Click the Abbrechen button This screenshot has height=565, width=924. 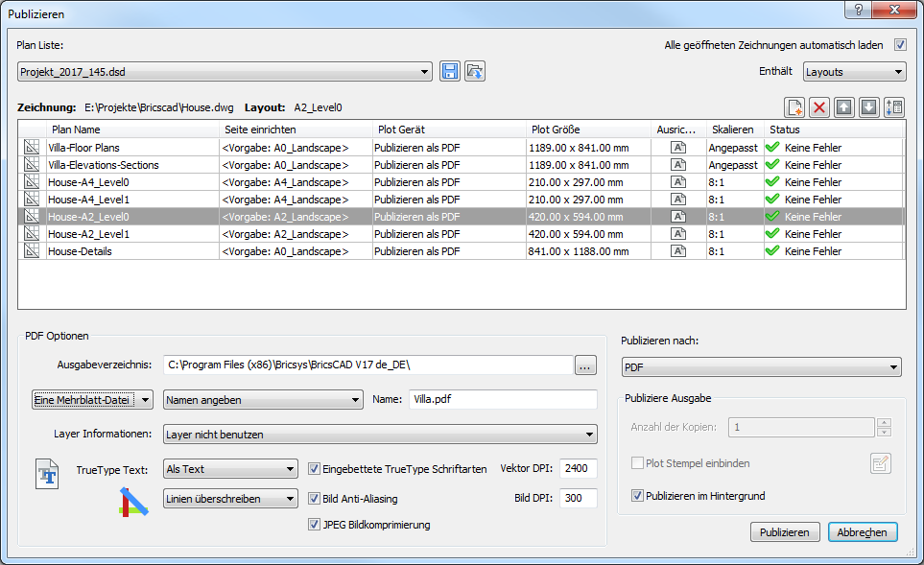(863, 532)
